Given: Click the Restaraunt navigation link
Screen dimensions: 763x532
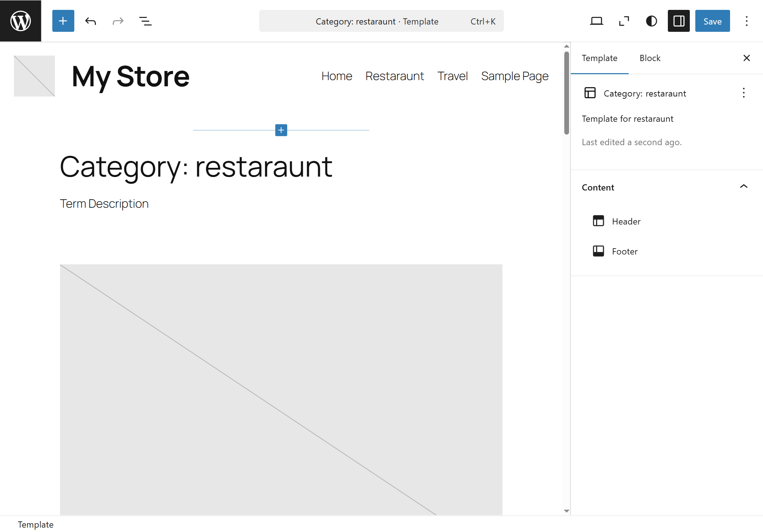Looking at the screenshot, I should pyautogui.click(x=394, y=76).
